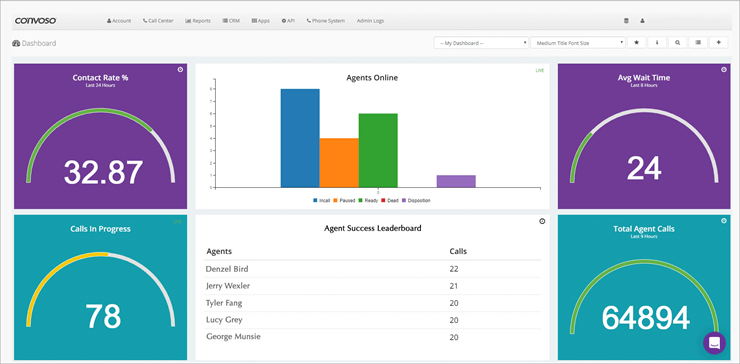This screenshot has height=364, width=740.
Task: Click the user profile icon in the header
Action: [x=642, y=21]
